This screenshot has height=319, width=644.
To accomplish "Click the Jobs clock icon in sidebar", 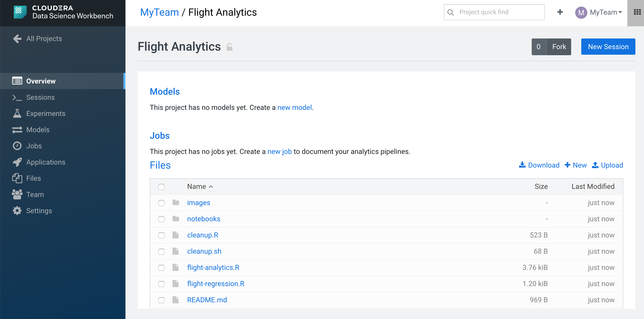I will [x=17, y=146].
